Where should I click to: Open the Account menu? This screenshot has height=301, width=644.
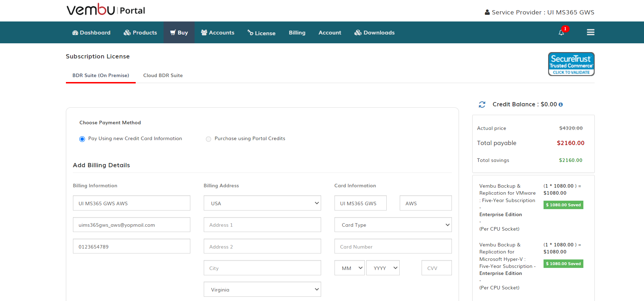pos(330,32)
